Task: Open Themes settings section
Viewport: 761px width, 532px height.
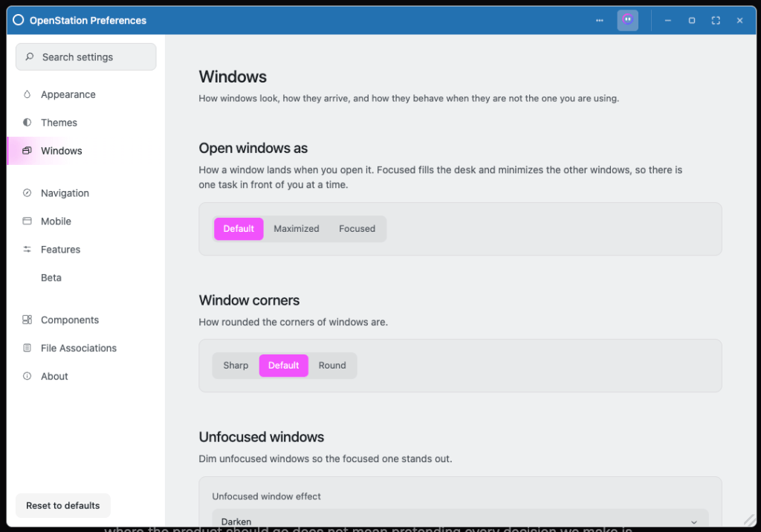Action: 86,123
